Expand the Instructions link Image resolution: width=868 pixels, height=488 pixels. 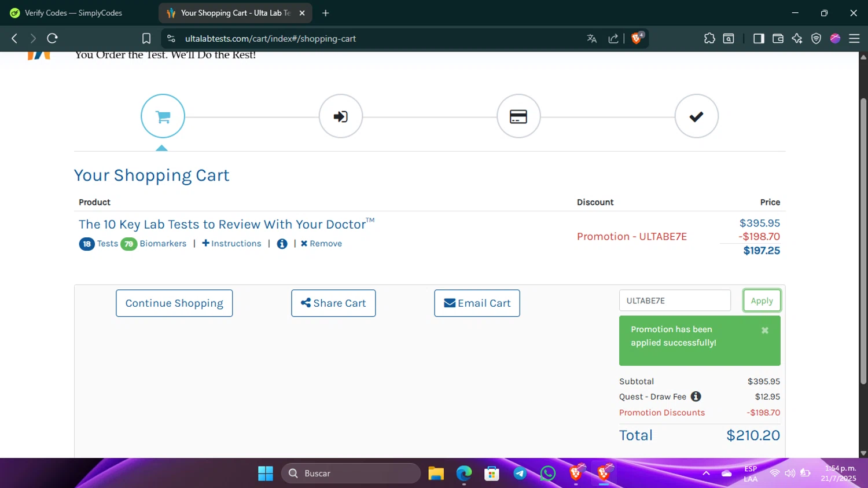pyautogui.click(x=231, y=244)
